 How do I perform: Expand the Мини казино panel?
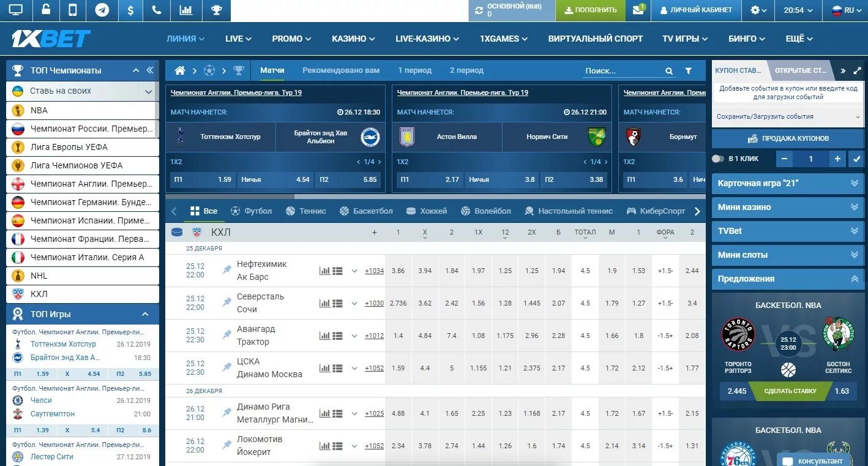click(787, 207)
